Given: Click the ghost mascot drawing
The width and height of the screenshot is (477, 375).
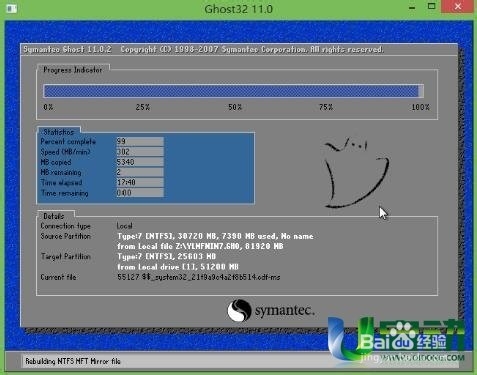Looking at the screenshot, I should 356,172.
